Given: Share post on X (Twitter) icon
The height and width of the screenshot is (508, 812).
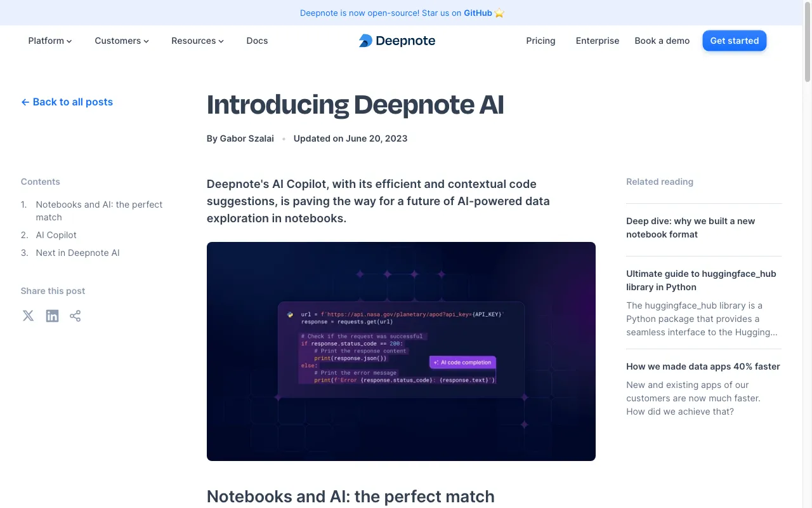Looking at the screenshot, I should pos(28,316).
